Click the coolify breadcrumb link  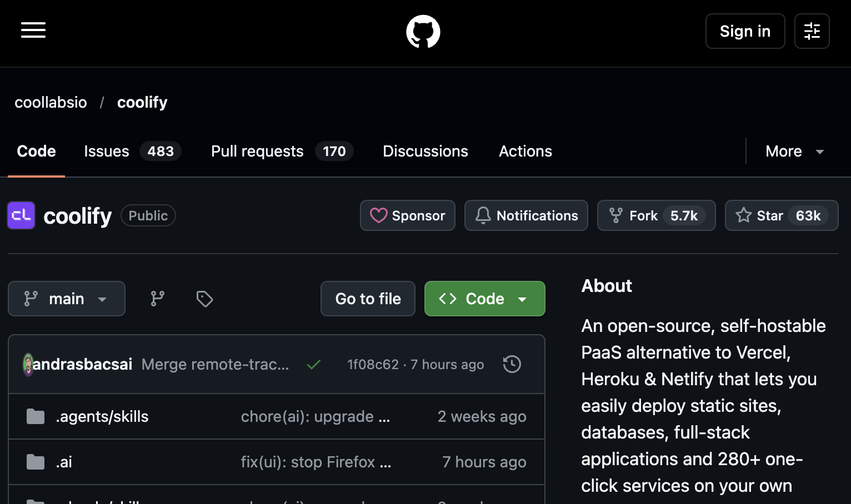point(142,102)
